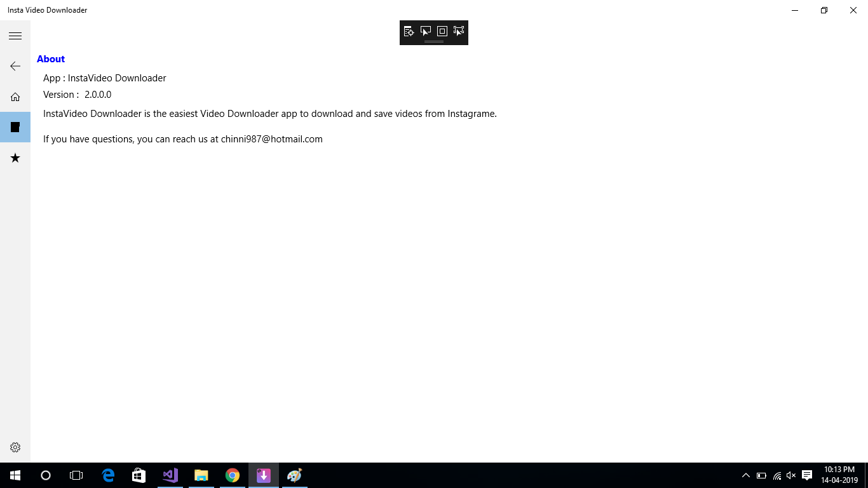Show hidden system tray icons
Screen dimensions: 868x488
(746, 475)
